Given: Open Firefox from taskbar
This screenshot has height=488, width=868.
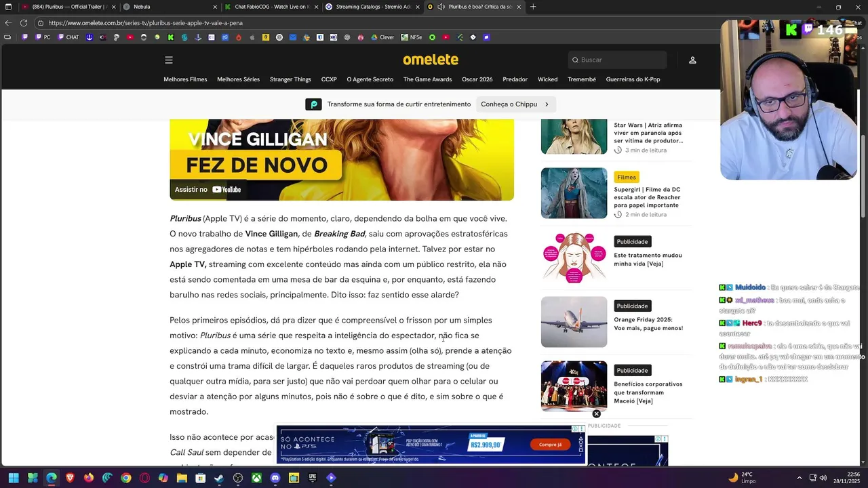Looking at the screenshot, I should click(89, 478).
